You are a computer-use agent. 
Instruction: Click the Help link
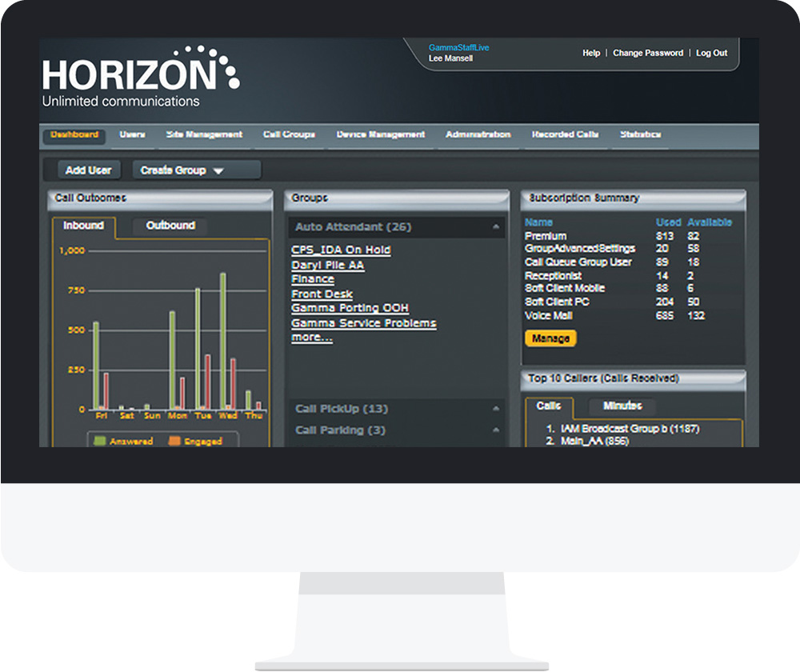click(591, 53)
